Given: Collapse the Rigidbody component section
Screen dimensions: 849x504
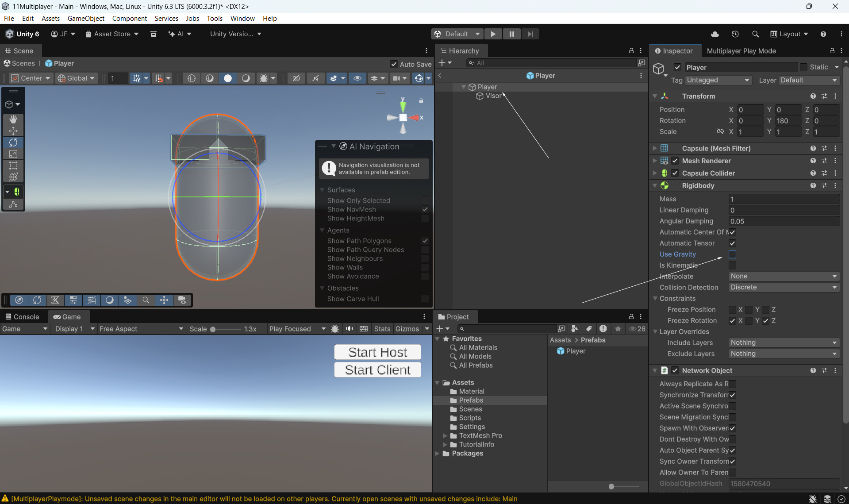Looking at the screenshot, I should 655,186.
